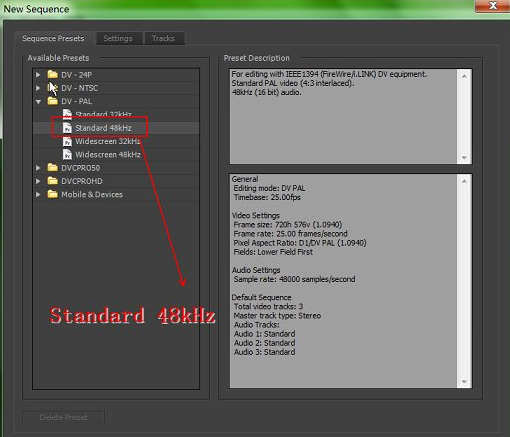Select the Mobile & Devices folder label
Viewport: 510px width, 437px height.
click(92, 195)
